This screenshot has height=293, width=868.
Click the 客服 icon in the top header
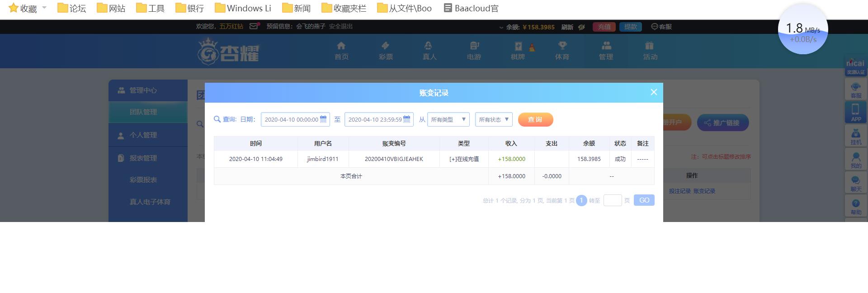661,27
